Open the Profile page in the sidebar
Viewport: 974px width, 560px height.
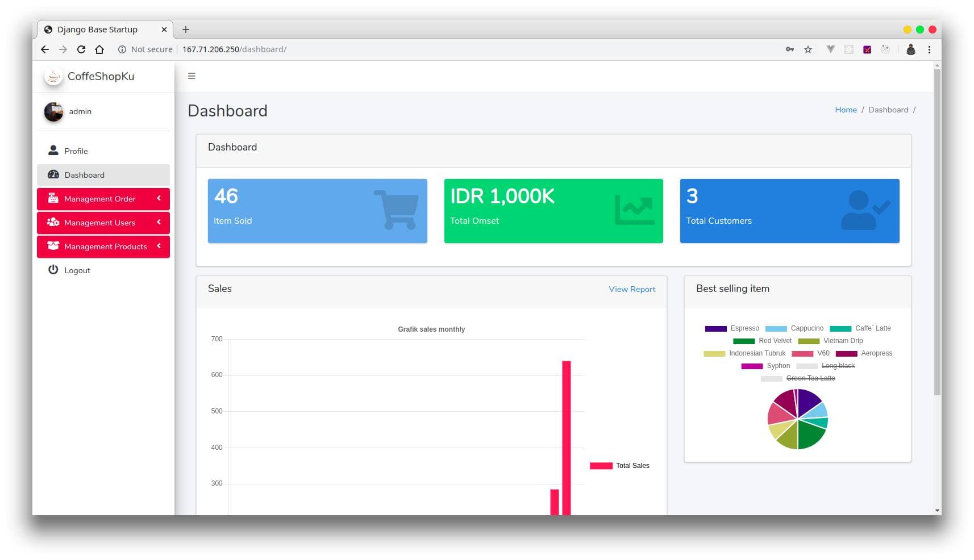(103, 151)
